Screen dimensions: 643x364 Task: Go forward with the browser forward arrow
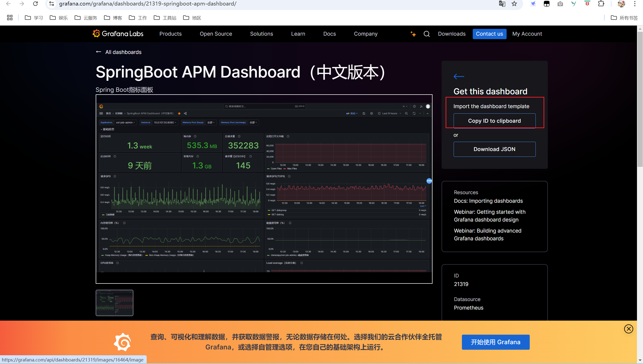[22, 4]
